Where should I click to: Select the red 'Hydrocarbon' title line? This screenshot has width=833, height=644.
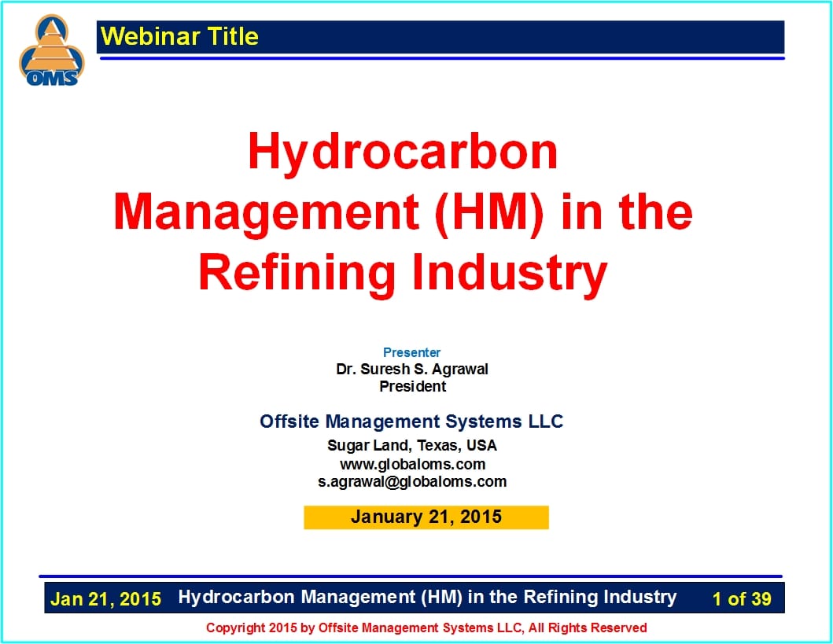(x=403, y=153)
